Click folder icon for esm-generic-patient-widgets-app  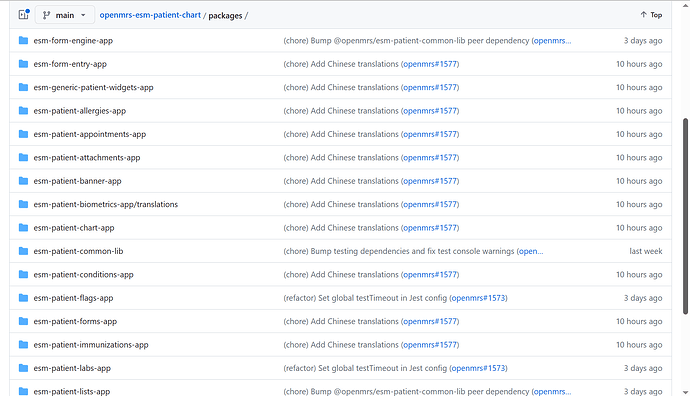(23, 87)
